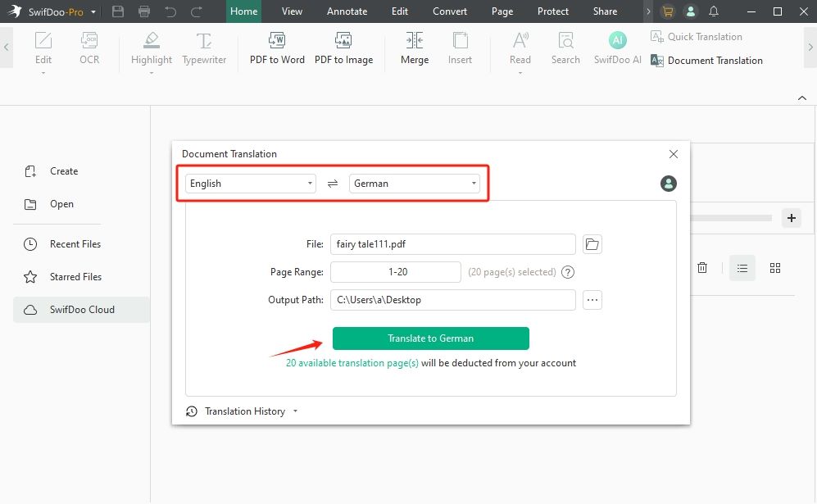
Task: Switch to the Annotate tab
Action: [347, 11]
